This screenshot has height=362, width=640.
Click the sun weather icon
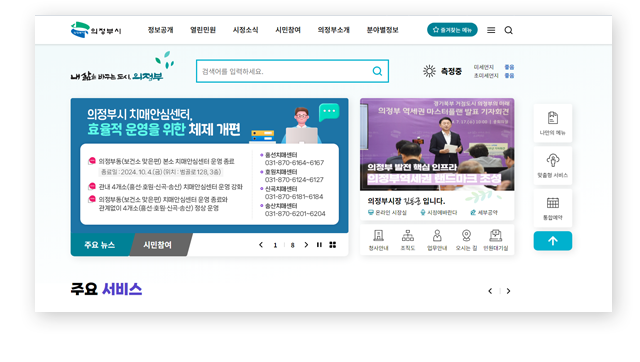(x=429, y=71)
